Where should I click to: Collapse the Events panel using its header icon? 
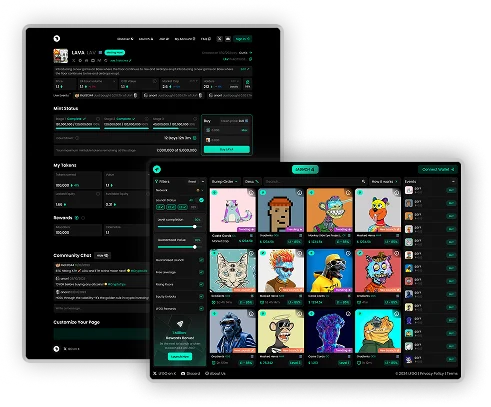coord(453,182)
